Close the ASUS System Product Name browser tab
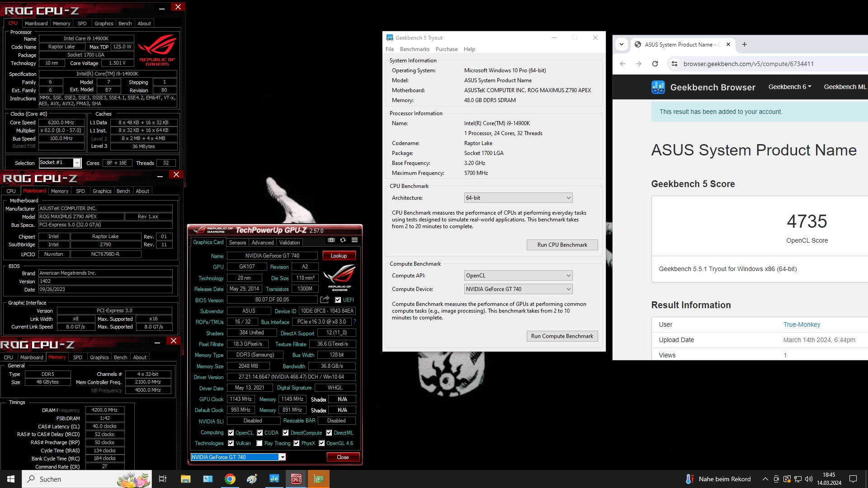This screenshot has width=868, height=488. 728,44
